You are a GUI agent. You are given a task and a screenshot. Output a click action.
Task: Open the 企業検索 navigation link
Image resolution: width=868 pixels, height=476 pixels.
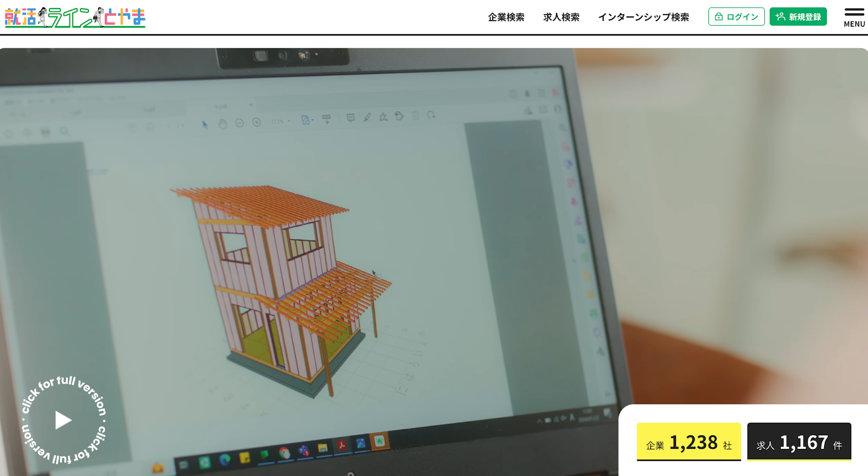(x=506, y=17)
